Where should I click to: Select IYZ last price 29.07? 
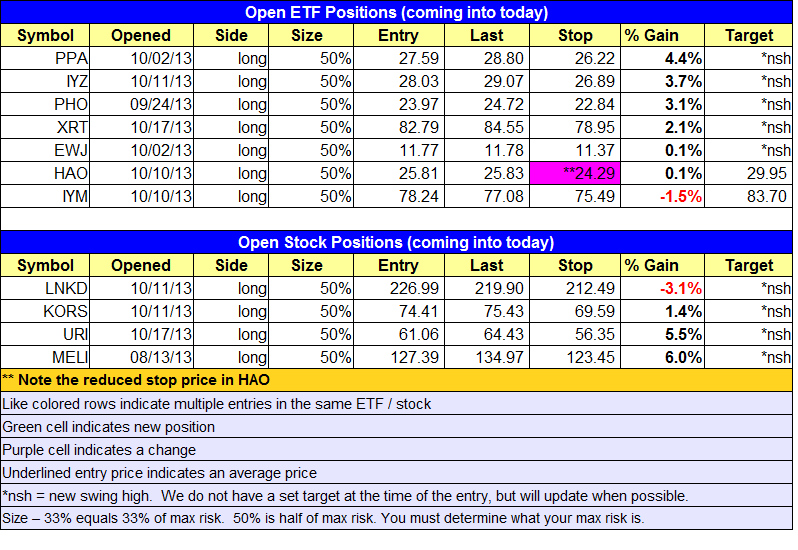pyautogui.click(x=487, y=81)
